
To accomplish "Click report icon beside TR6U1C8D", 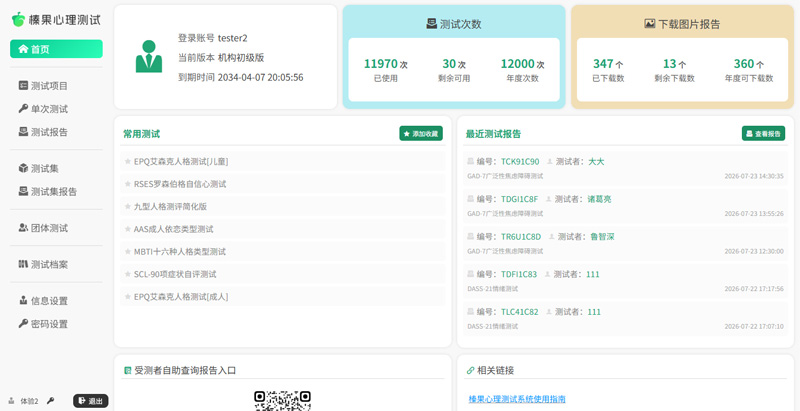I will click(x=470, y=237).
